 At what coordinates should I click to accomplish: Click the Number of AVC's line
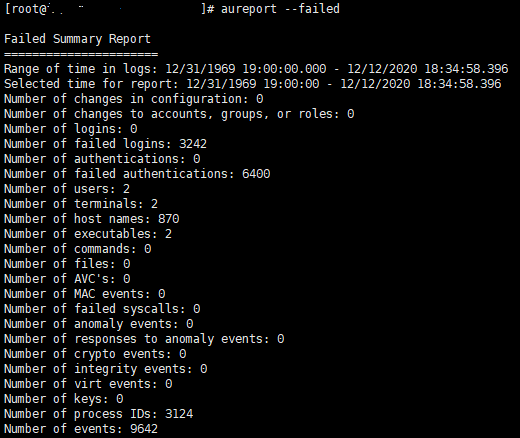[x=67, y=279]
